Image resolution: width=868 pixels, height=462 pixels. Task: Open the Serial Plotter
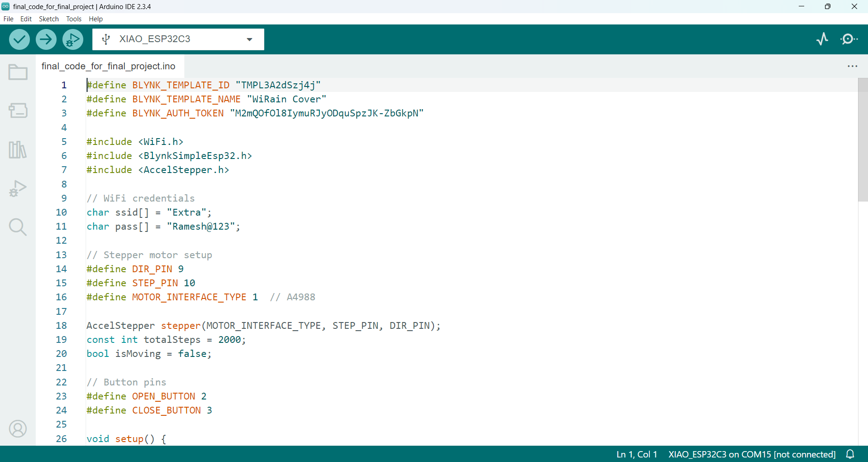[x=823, y=39]
